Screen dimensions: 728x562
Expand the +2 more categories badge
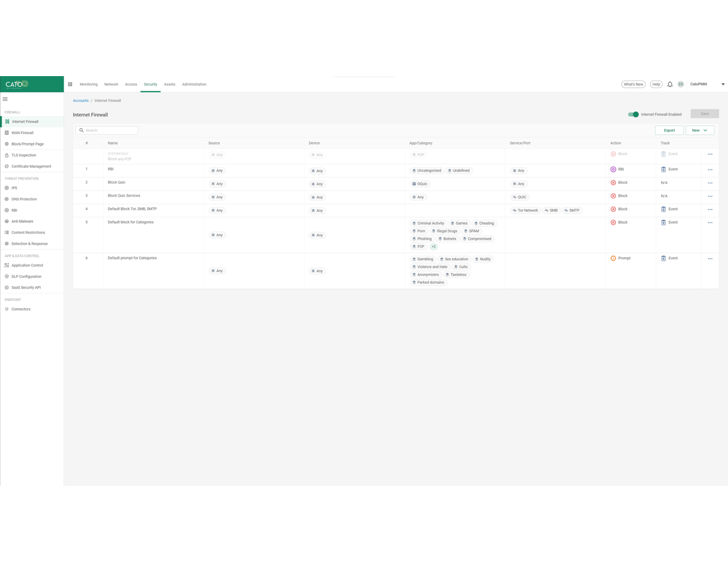click(x=433, y=247)
